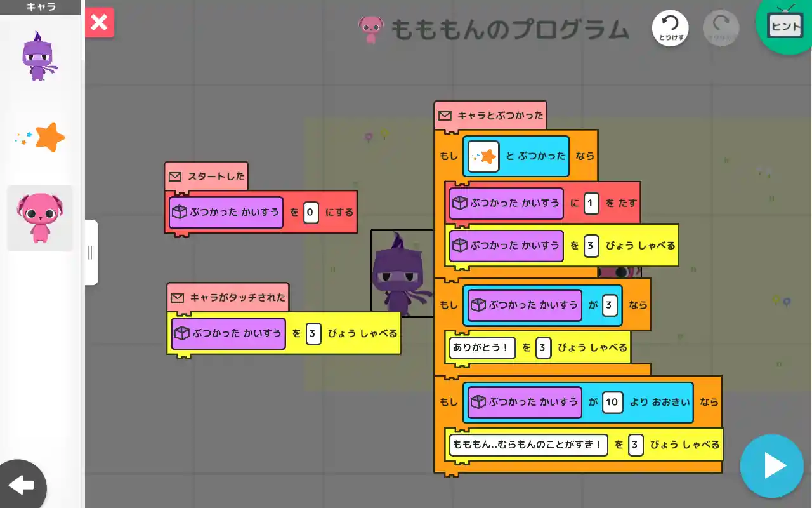Image resolution: width=812 pixels, height=508 pixels.
Task: Edit the 0 value in にする block
Action: pos(311,212)
